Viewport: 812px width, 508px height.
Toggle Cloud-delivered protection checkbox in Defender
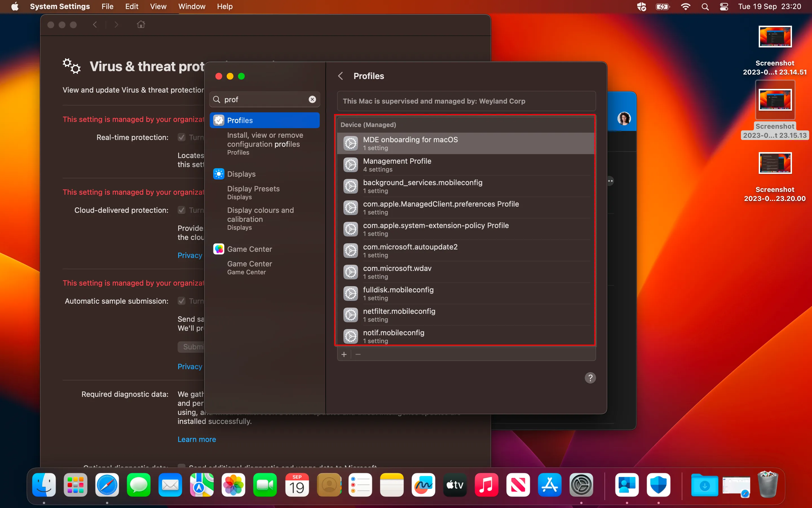(x=182, y=210)
